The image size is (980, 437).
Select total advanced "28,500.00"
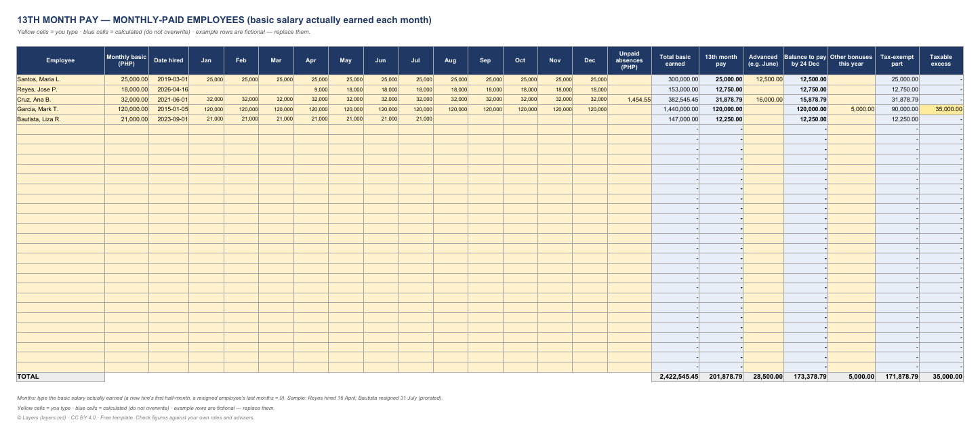point(763,376)
